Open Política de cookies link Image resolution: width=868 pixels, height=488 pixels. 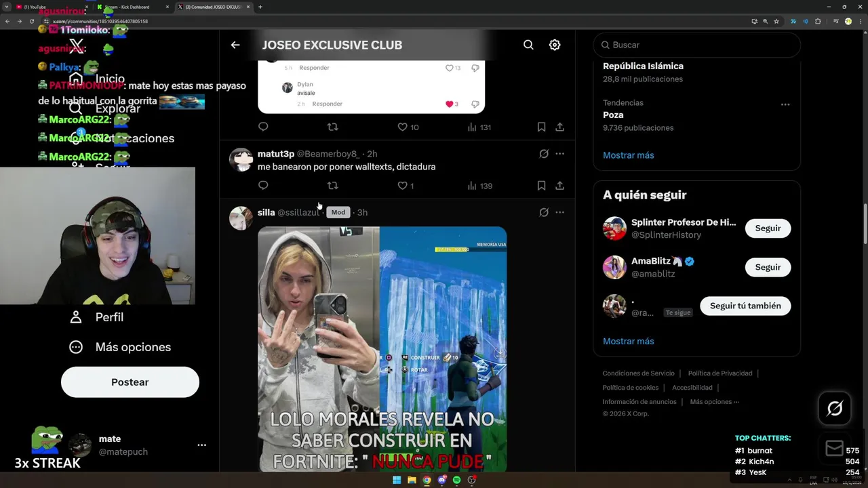[631, 388]
